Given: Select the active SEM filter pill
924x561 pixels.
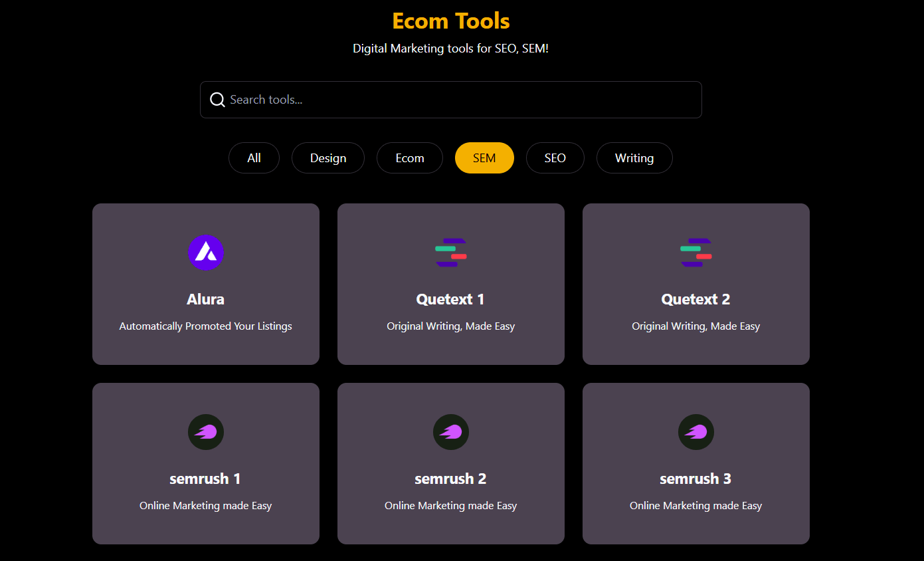Looking at the screenshot, I should 484,158.
